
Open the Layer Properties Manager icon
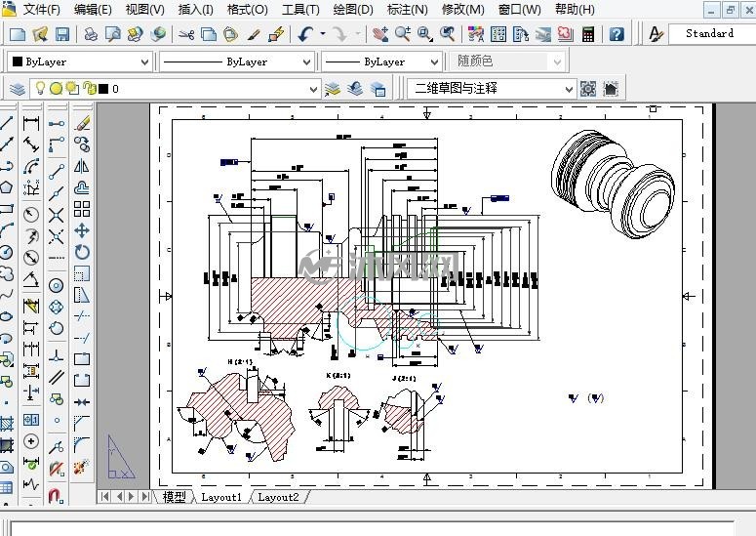[18, 89]
